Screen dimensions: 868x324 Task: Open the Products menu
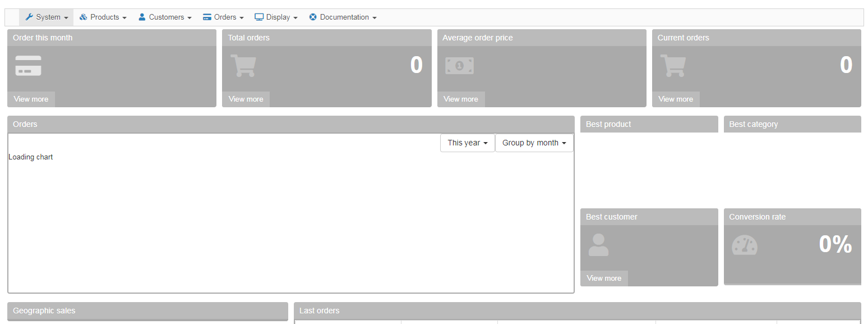pos(103,17)
